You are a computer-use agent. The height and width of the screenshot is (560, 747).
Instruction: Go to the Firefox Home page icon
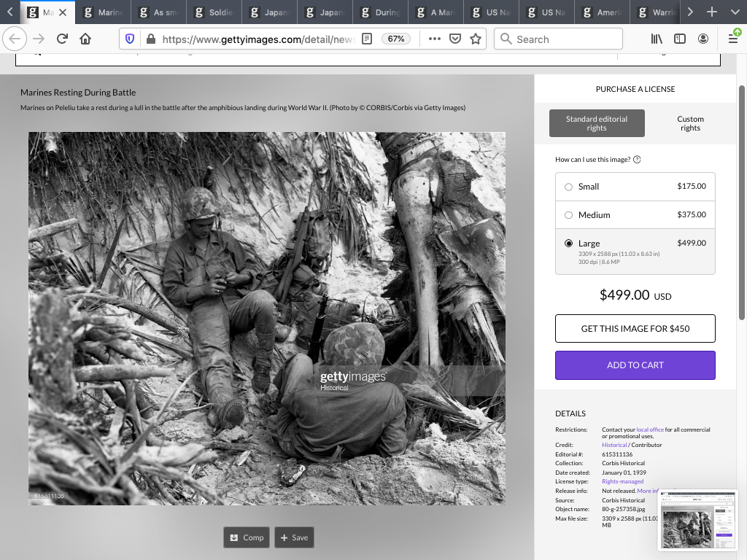pyautogui.click(x=85, y=39)
